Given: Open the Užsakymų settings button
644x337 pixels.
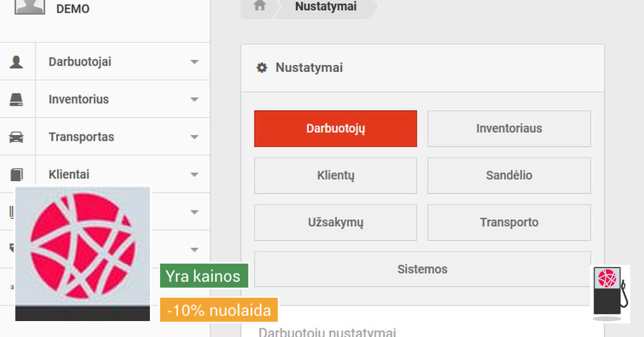Looking at the screenshot, I should [x=335, y=222].
